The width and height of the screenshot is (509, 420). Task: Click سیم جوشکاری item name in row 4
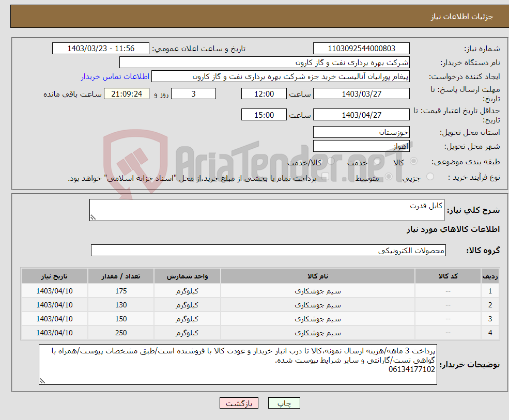[317, 333]
